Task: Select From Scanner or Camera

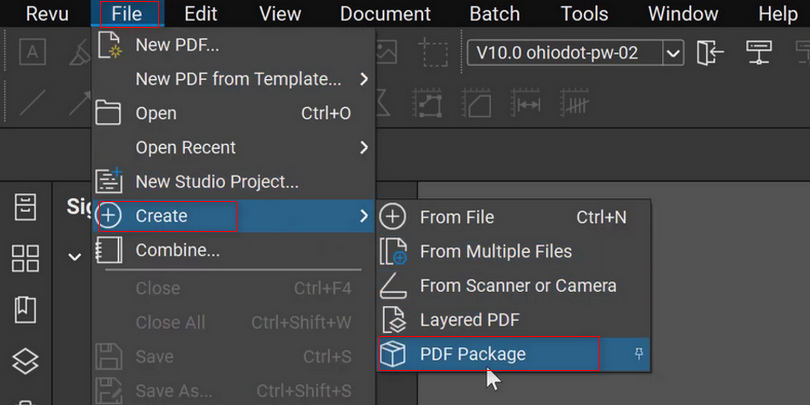Action: click(x=514, y=286)
